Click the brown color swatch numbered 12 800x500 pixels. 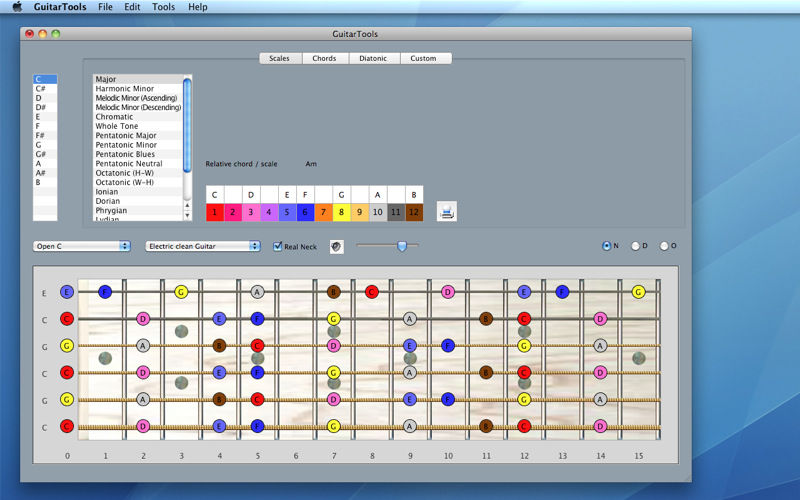414,212
